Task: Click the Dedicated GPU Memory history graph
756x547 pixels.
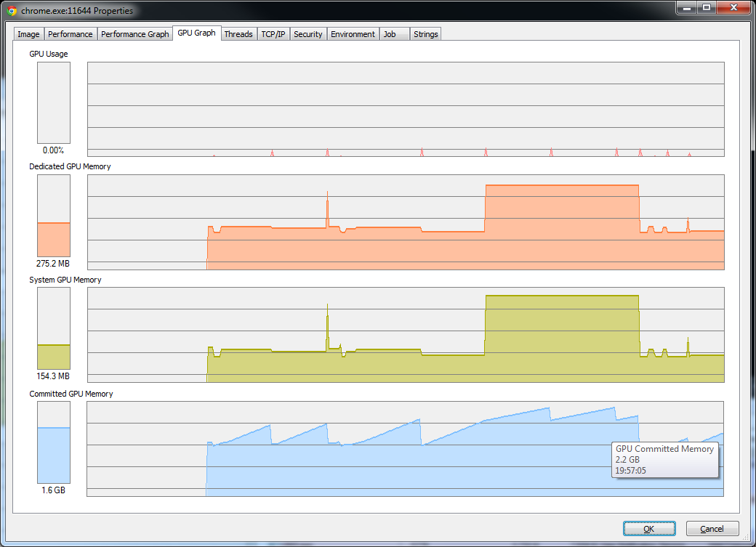Action: (406, 222)
